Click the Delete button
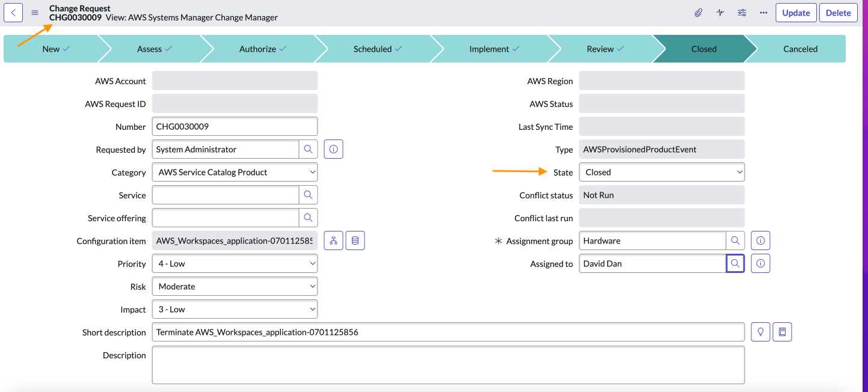Viewport: 868px width, 392px height. (838, 12)
